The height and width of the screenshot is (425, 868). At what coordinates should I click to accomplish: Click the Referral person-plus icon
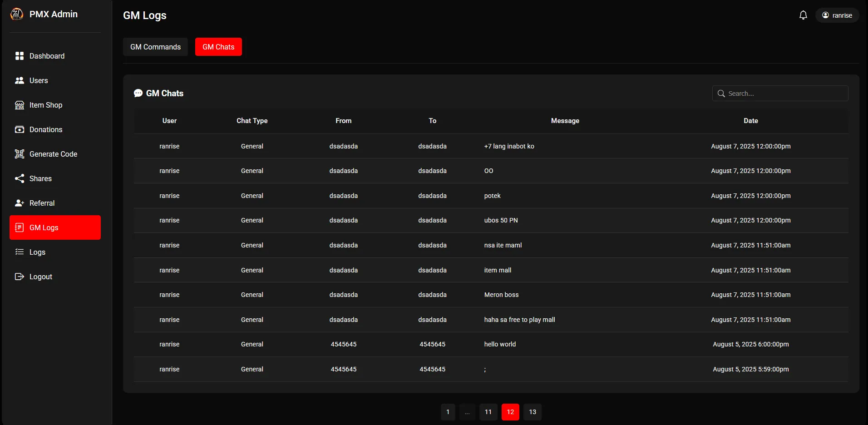(20, 203)
